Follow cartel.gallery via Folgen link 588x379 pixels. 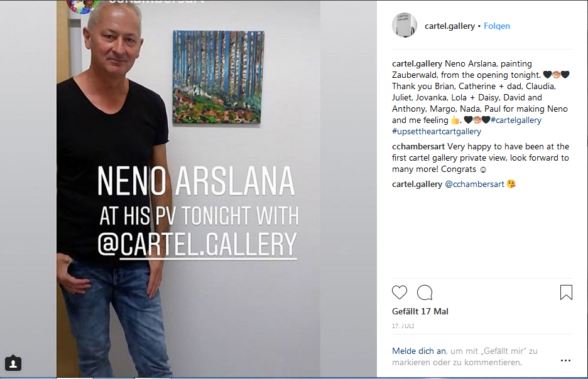[x=497, y=26]
